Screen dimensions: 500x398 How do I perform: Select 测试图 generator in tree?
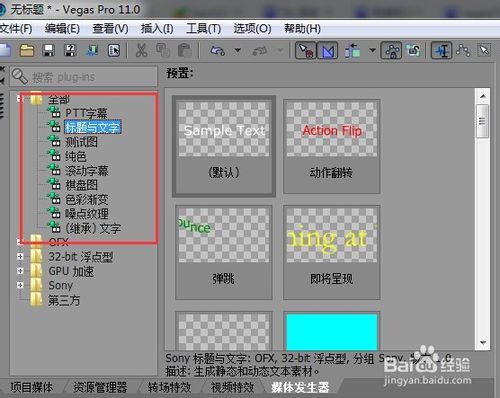[x=81, y=142]
